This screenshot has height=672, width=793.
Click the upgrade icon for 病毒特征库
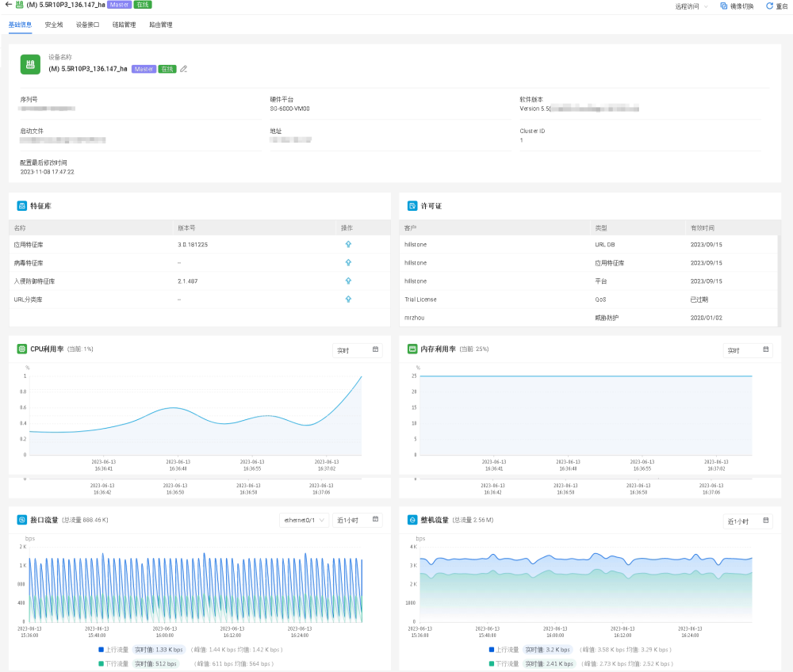pos(348,262)
